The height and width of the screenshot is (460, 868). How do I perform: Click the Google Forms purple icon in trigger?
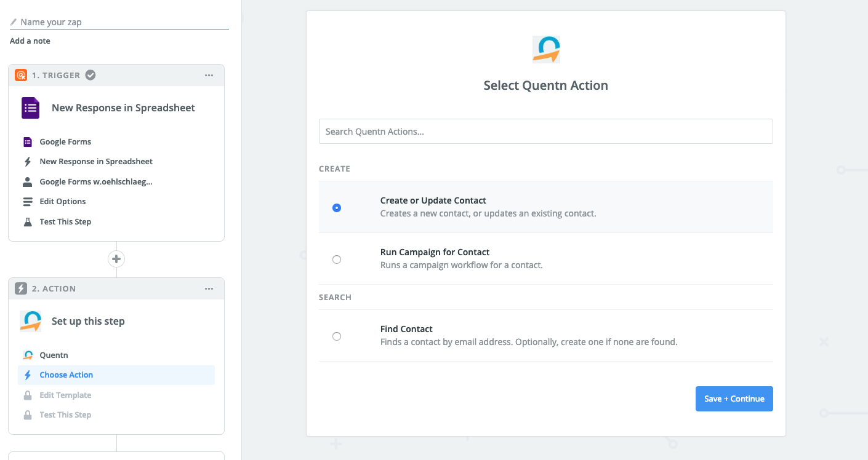(x=30, y=108)
